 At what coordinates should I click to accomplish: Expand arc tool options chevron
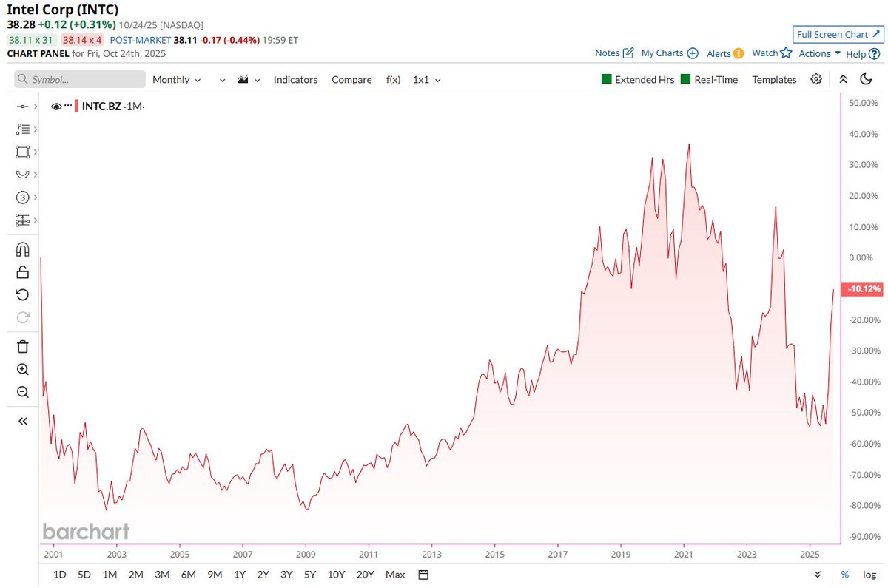pos(35,174)
